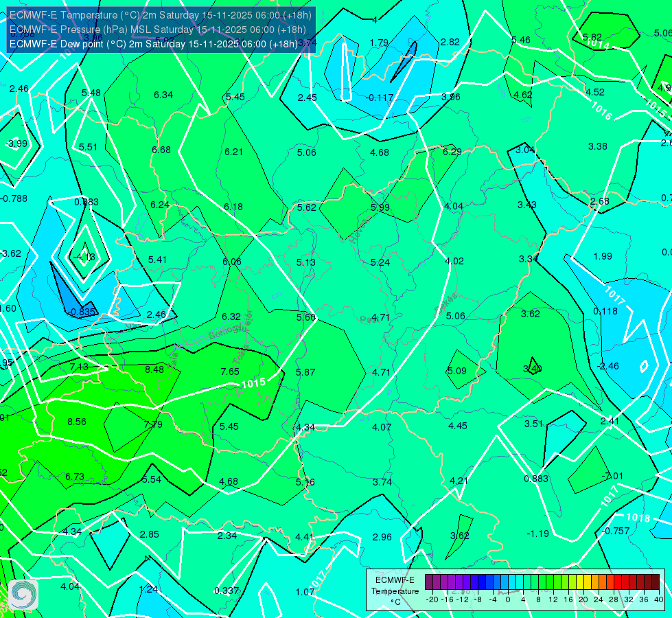
Task: Click the 6.29 temperature value
Action: [452, 152]
